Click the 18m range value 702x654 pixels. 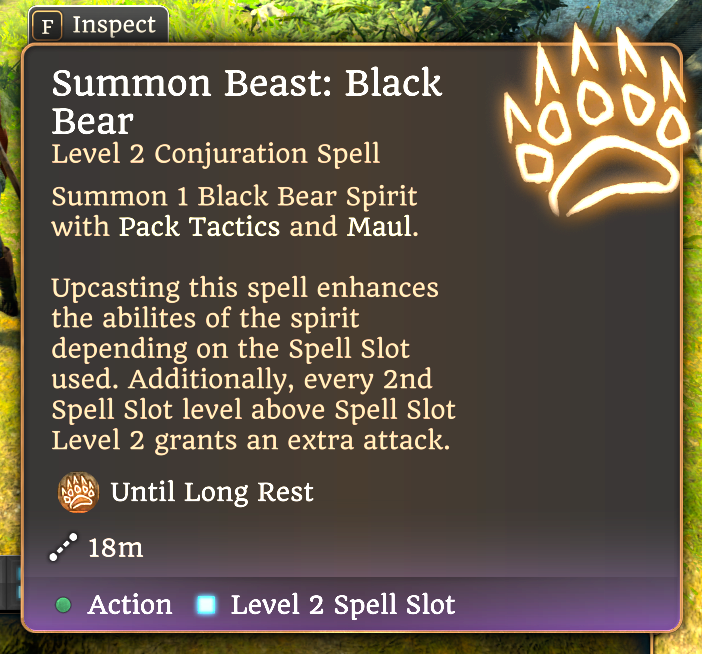(x=116, y=547)
